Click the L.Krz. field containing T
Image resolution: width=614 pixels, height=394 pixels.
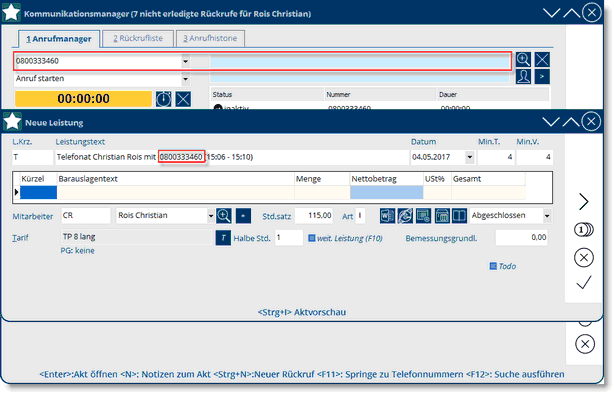point(32,157)
